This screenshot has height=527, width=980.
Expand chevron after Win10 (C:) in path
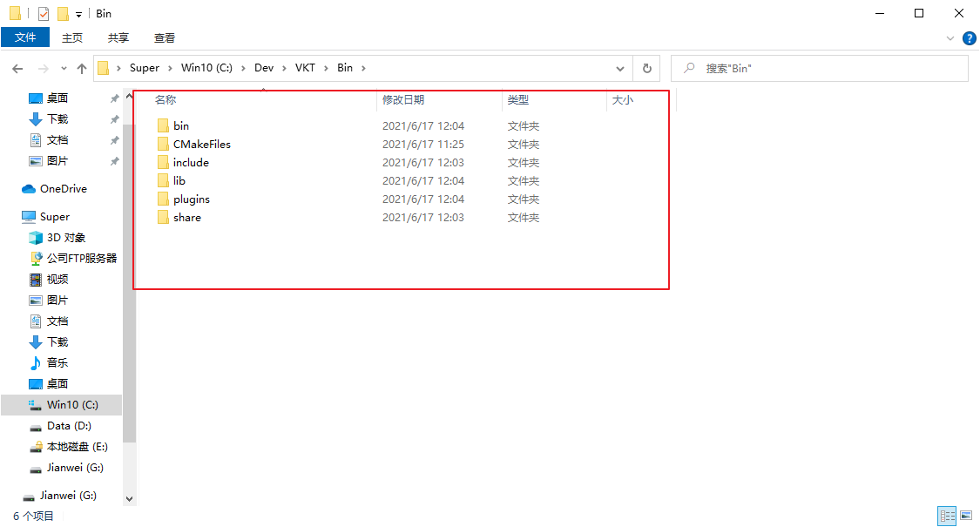(x=243, y=68)
